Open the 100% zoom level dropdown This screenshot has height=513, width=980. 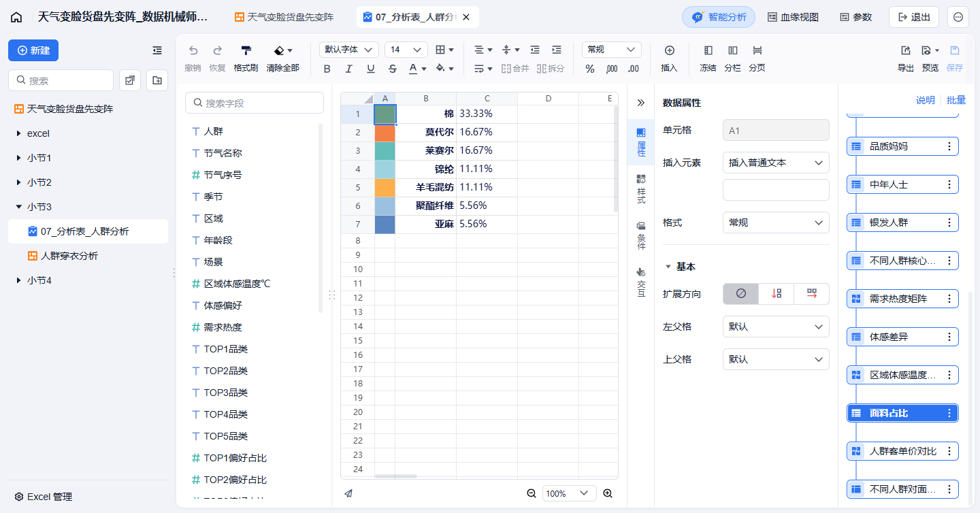coord(570,493)
